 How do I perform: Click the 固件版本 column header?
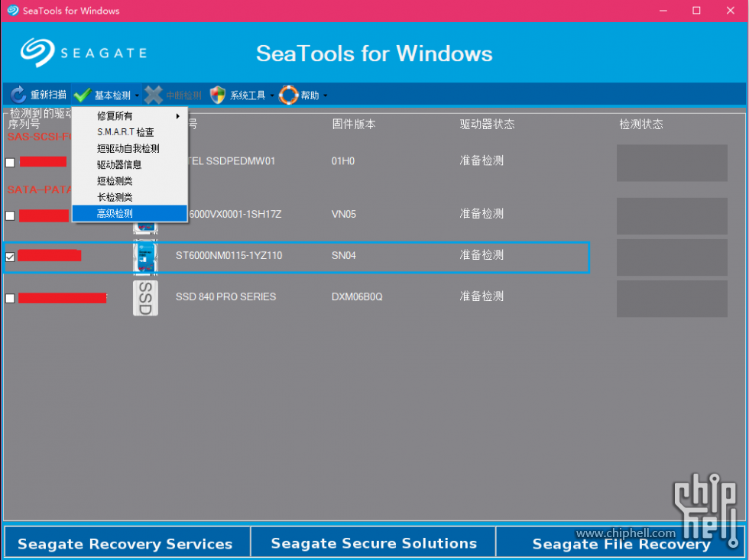point(354,124)
